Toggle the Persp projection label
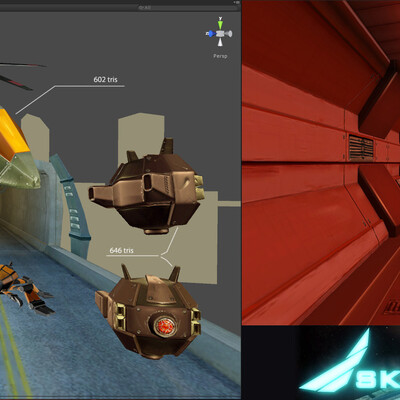This screenshot has height=400, width=400. coord(220,56)
